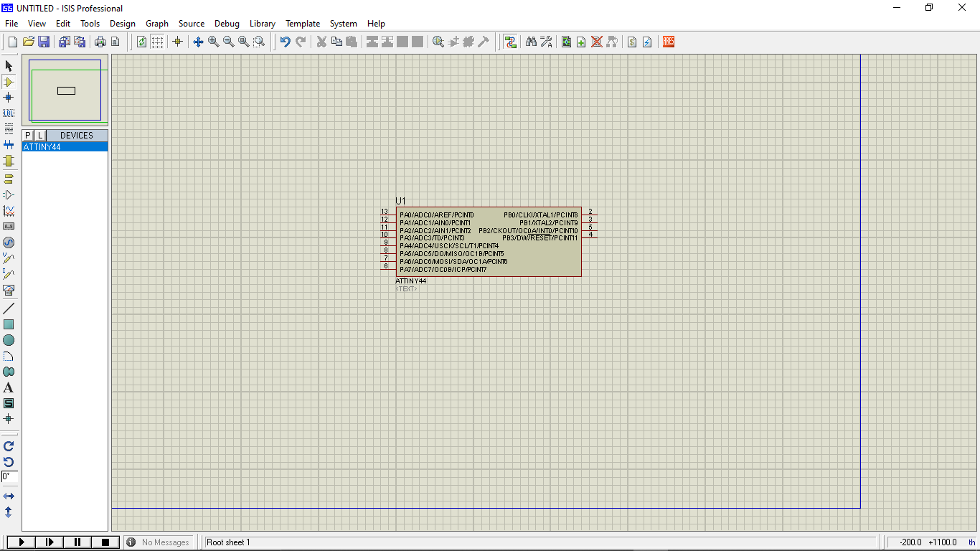Select 2D line drawing tool
The image size is (980, 551).
(x=9, y=309)
